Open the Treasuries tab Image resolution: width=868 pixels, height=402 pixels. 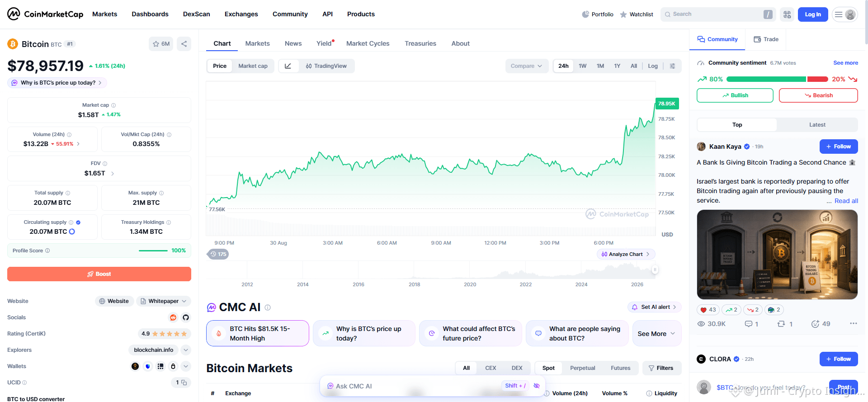tap(420, 43)
